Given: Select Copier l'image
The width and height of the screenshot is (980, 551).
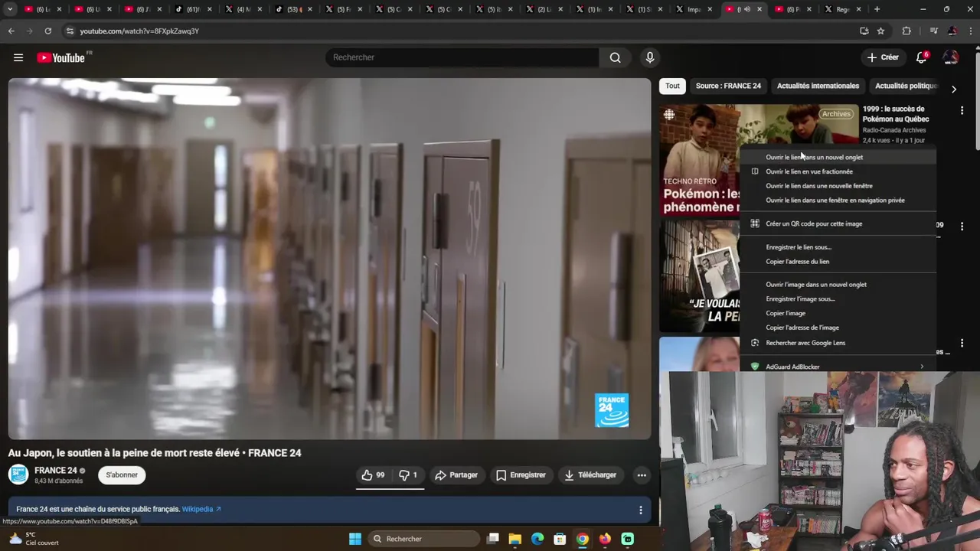Looking at the screenshot, I should pyautogui.click(x=838, y=313).
